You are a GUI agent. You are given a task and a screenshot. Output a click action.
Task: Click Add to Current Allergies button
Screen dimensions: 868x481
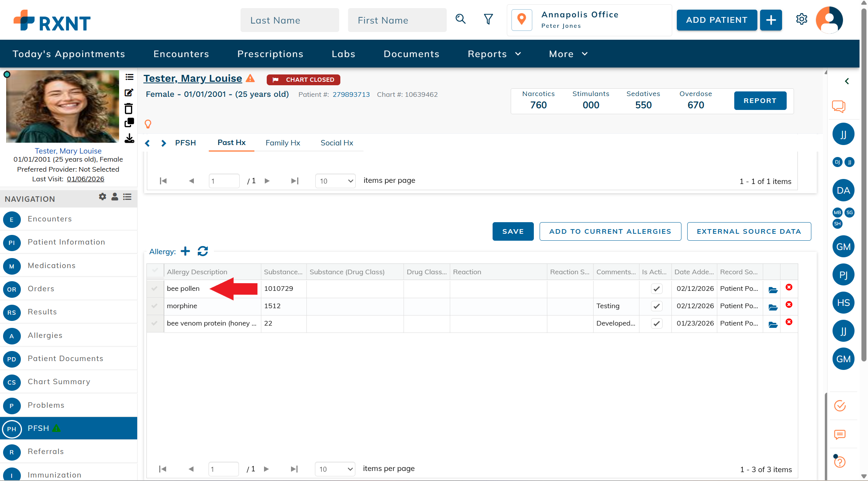click(x=610, y=231)
